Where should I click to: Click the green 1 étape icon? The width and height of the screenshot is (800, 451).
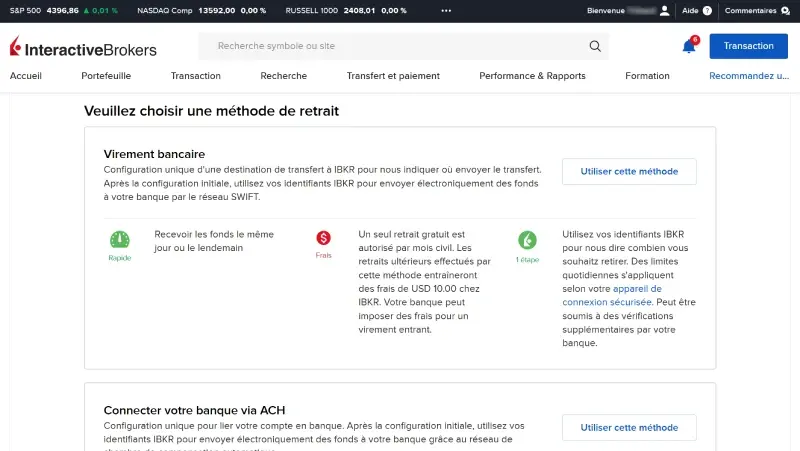pyautogui.click(x=527, y=240)
